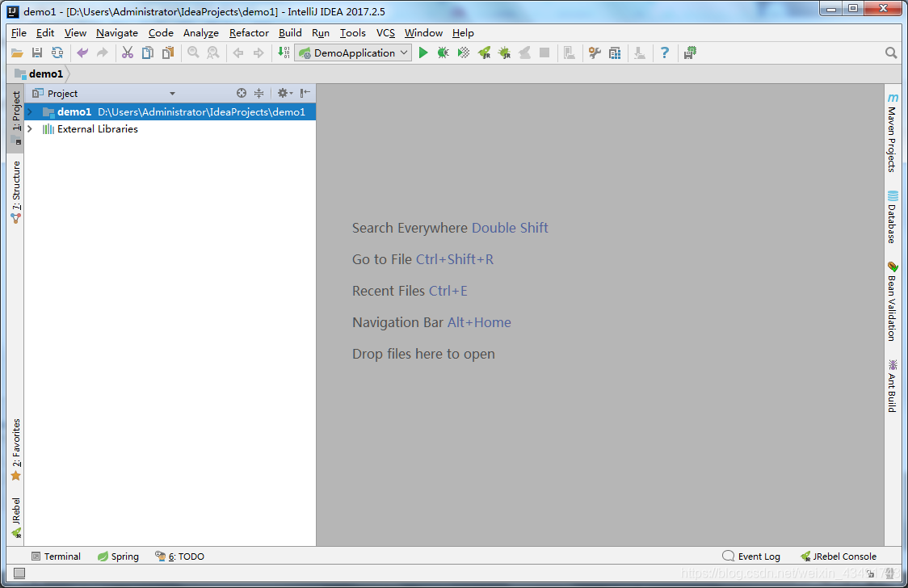Viewport: 908px width, 588px height.
Task: Click the Open file toolbar icon
Action: coord(17,53)
